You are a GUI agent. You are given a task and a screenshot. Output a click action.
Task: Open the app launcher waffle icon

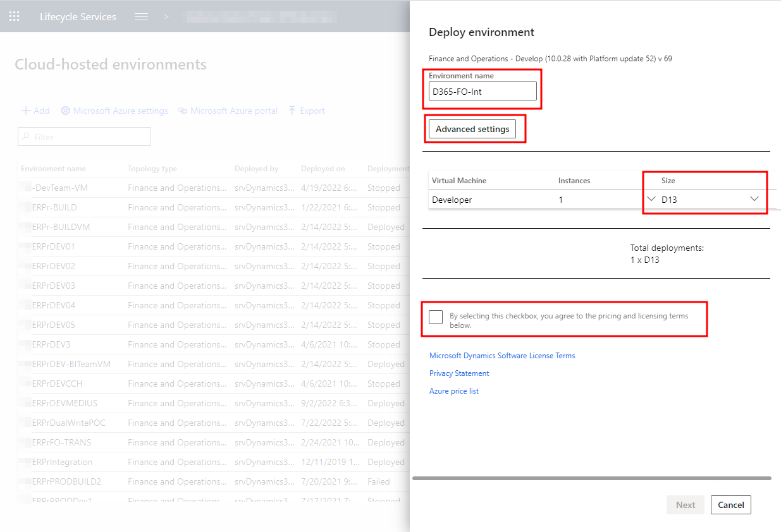point(14,16)
